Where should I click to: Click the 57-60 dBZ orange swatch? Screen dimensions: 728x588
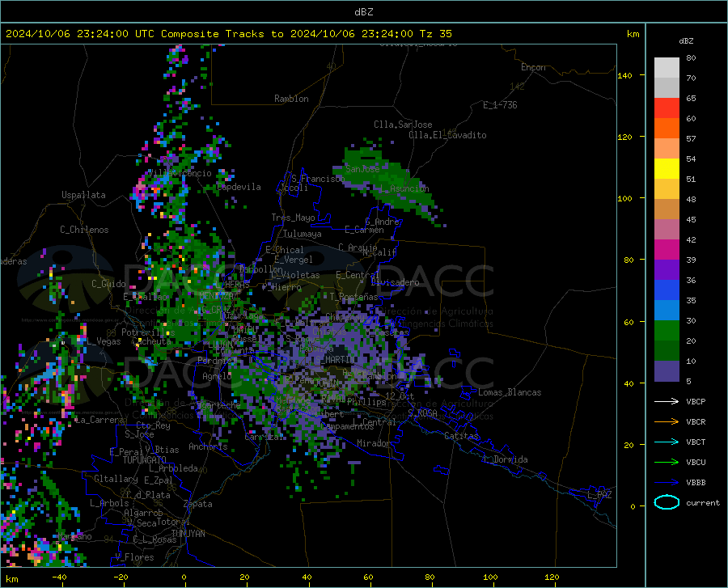pyautogui.click(x=667, y=129)
